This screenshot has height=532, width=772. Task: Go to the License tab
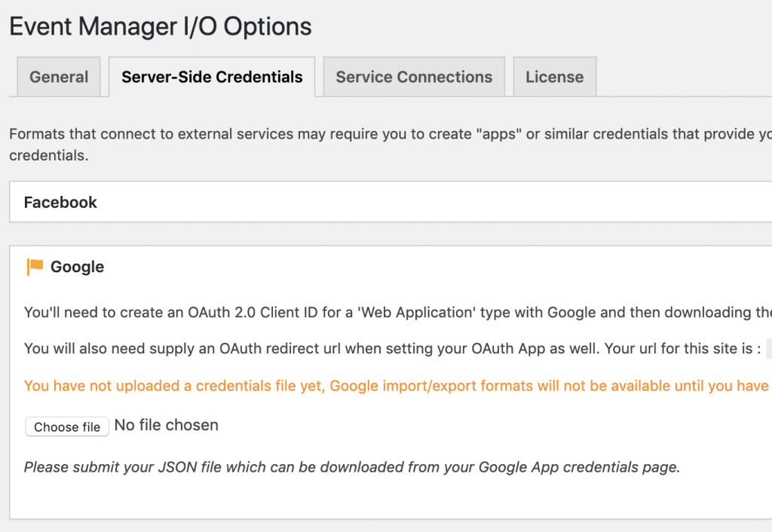(x=554, y=77)
